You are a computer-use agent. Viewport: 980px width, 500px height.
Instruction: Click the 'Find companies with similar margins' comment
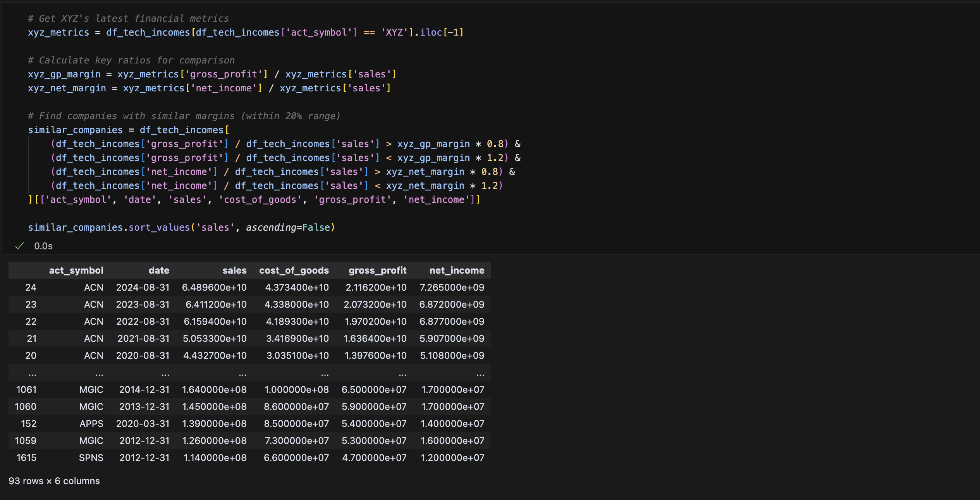pos(184,116)
